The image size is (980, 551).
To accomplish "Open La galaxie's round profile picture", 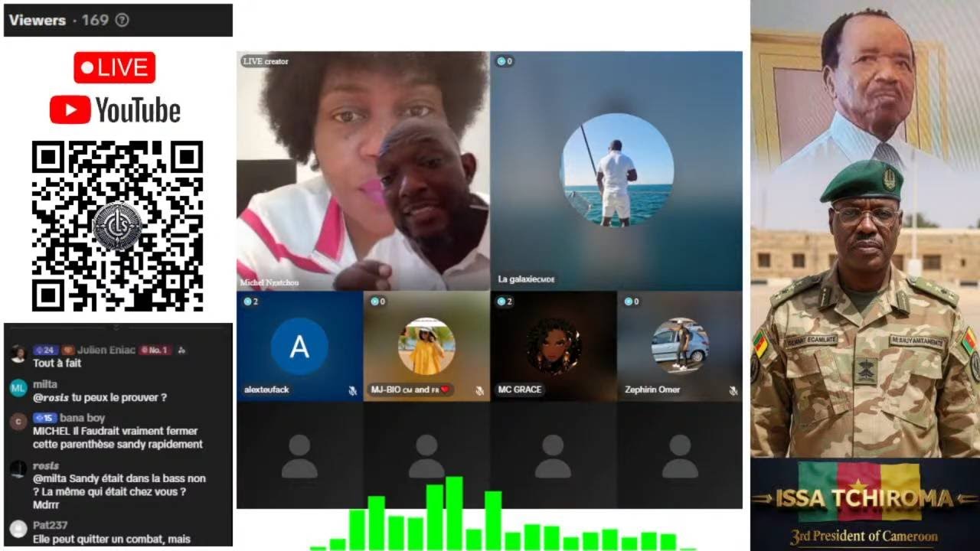I will pyautogui.click(x=617, y=169).
